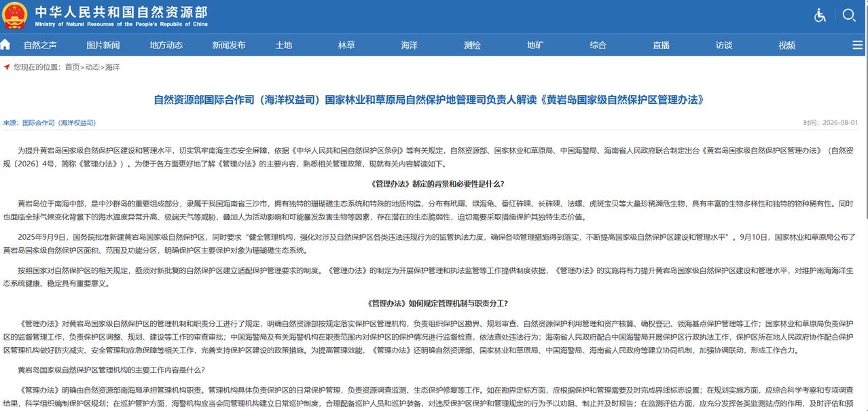
Task: Select the 林草 navigation tab
Action: click(346, 46)
